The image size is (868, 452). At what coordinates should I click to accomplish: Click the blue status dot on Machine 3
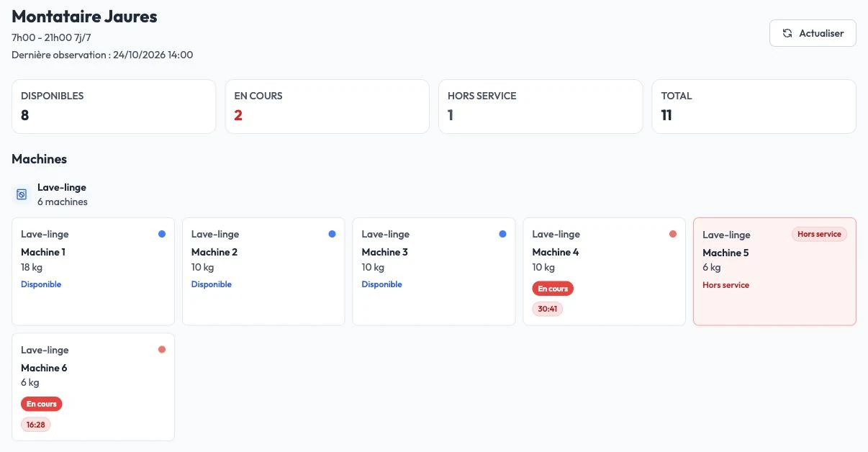(502, 234)
